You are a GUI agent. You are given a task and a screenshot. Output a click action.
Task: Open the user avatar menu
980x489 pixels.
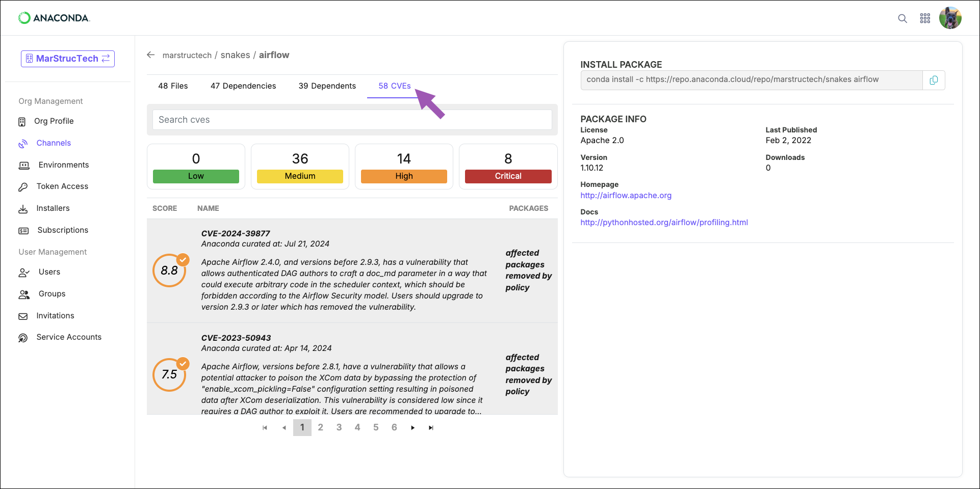(950, 18)
